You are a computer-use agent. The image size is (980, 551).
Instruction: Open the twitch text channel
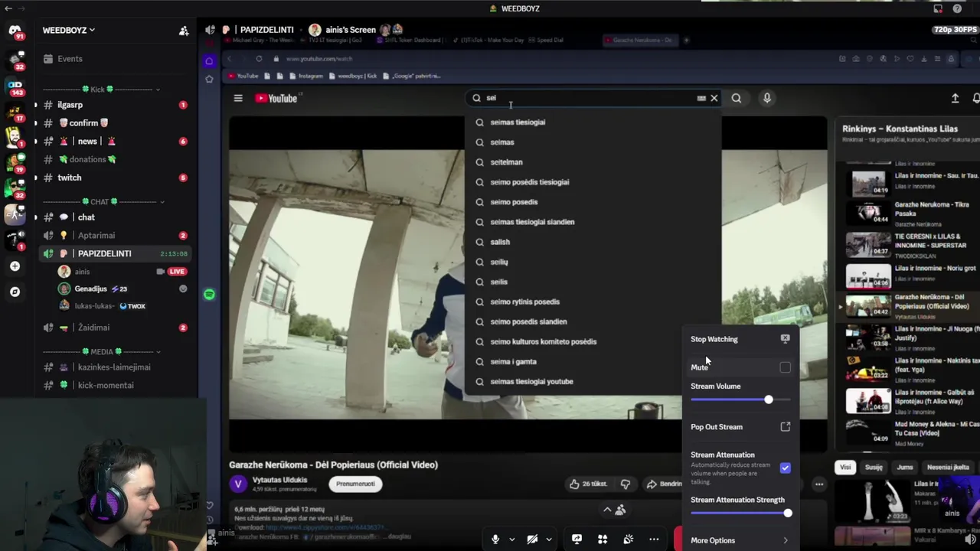pos(116,178)
